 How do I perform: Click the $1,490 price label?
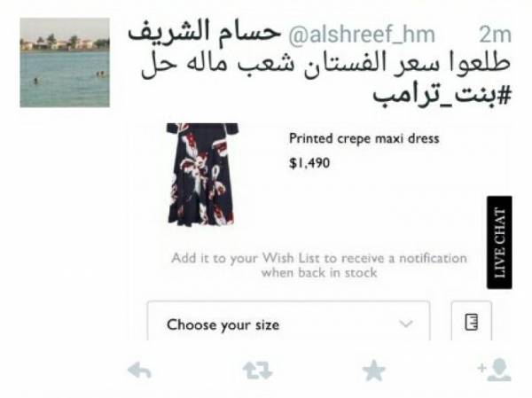point(309,163)
